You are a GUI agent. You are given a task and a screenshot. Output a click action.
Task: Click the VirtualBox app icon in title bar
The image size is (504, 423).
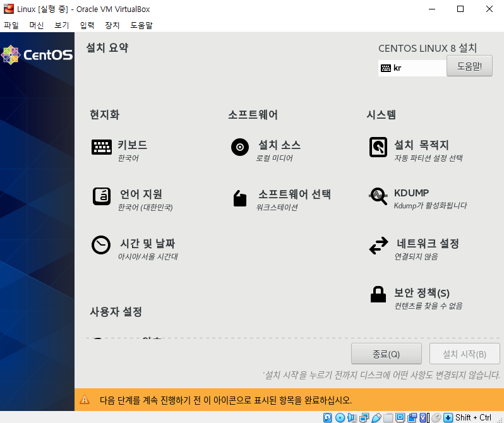[9, 9]
